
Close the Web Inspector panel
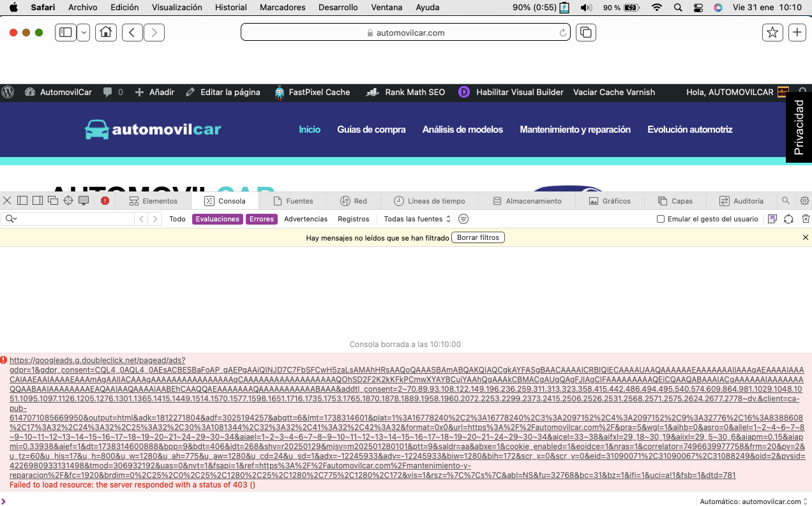click(7, 200)
